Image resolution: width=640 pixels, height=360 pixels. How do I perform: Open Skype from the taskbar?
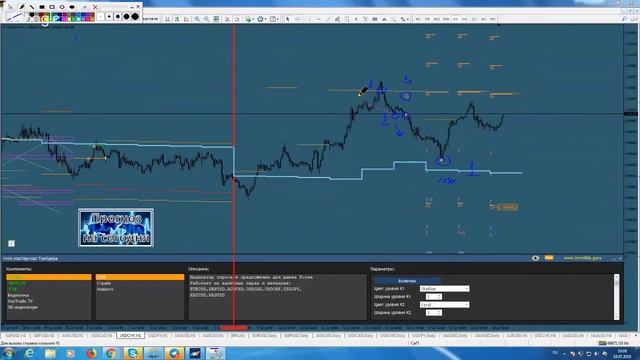[x=132, y=353]
